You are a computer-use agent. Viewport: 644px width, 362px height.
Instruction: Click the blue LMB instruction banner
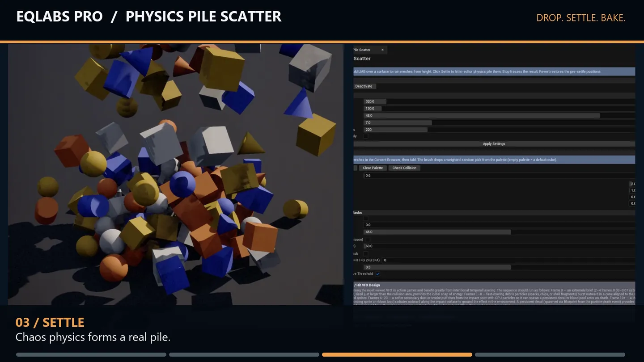(494, 72)
